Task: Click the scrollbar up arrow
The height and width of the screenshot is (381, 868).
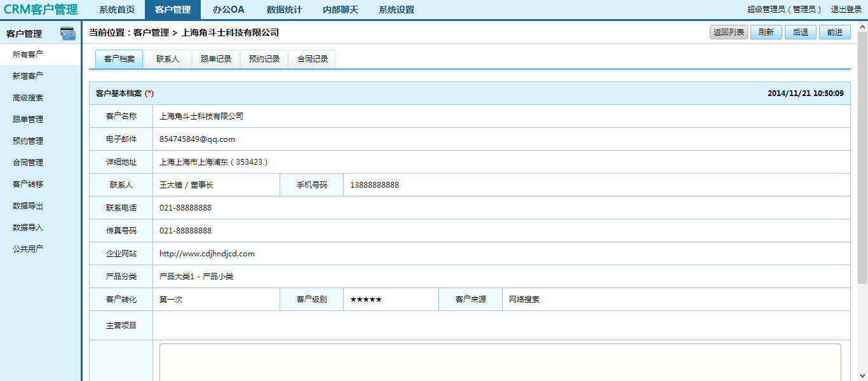Action: pos(862,28)
